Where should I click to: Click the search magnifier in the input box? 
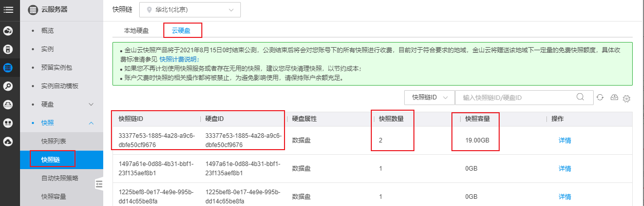click(580, 97)
